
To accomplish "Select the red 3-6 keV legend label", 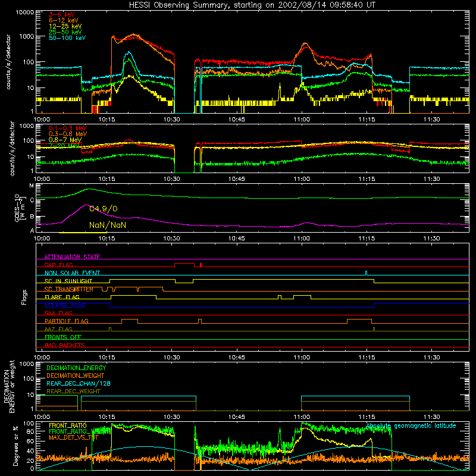I will pos(62,14).
